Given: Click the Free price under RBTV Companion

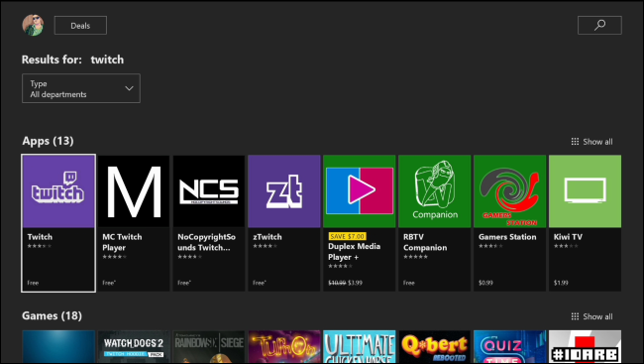Looking at the screenshot, I should pyautogui.click(x=408, y=283).
